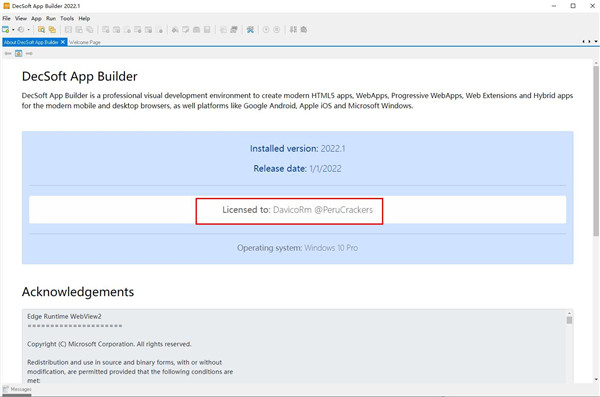Click the New app toolbar icon
This screenshot has height=397, width=600.
point(5,29)
